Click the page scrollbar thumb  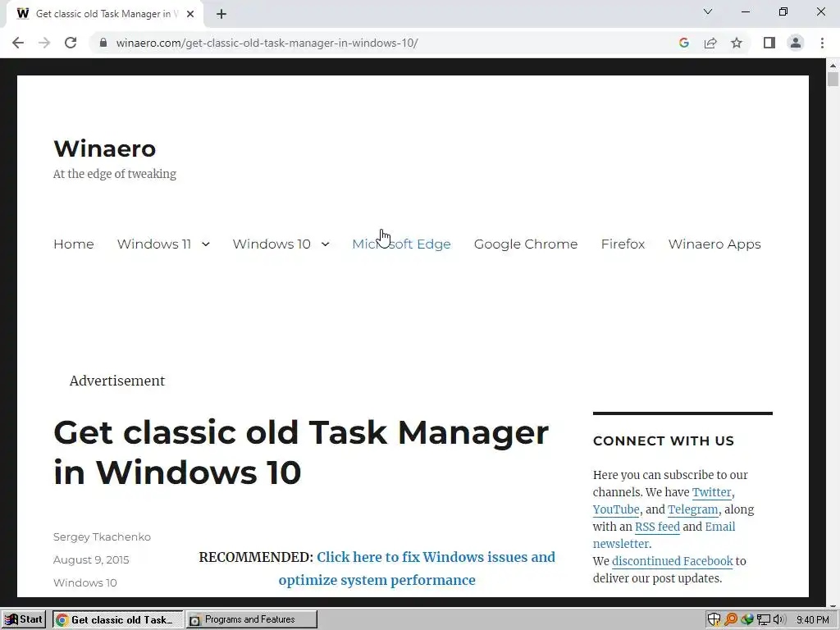(833, 80)
